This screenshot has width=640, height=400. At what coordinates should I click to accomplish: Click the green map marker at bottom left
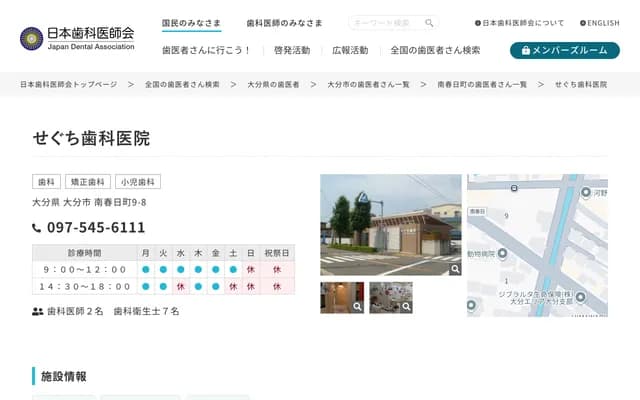pyautogui.click(x=471, y=305)
